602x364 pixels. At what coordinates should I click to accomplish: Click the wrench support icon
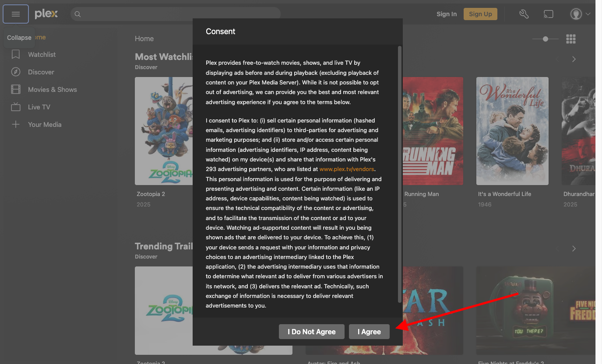pos(524,14)
